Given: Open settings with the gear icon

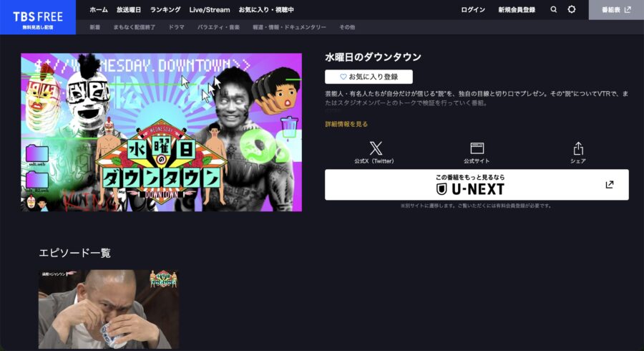Looking at the screenshot, I should 572,10.
